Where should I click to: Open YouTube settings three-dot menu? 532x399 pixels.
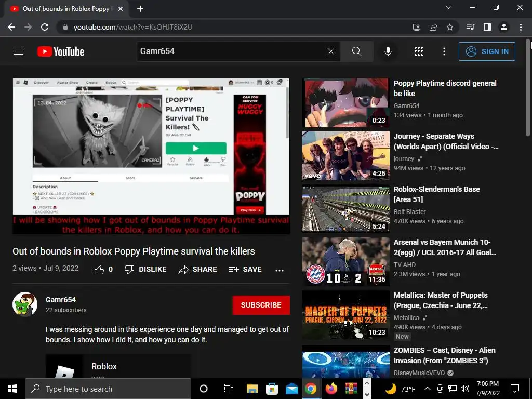(x=444, y=51)
